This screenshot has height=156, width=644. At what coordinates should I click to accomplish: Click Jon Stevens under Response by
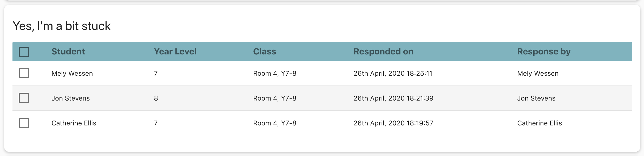536,98
